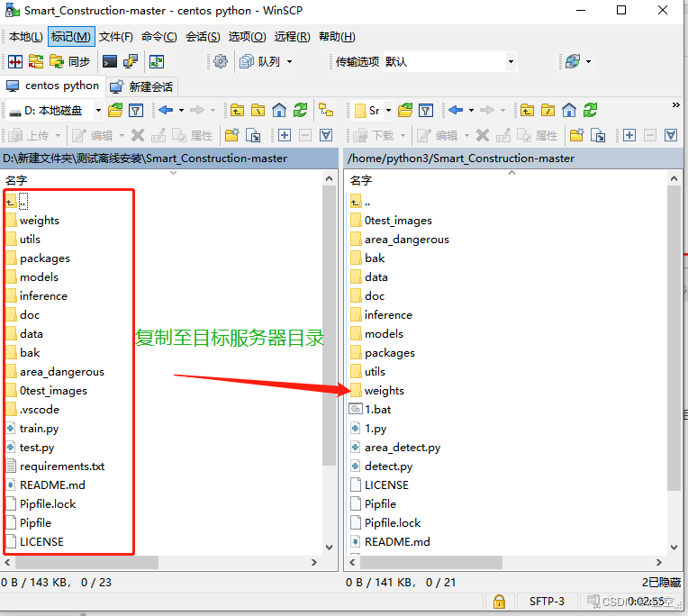This screenshot has width=688, height=616.
Task: Go back in local panel history
Action: pyautogui.click(x=166, y=110)
